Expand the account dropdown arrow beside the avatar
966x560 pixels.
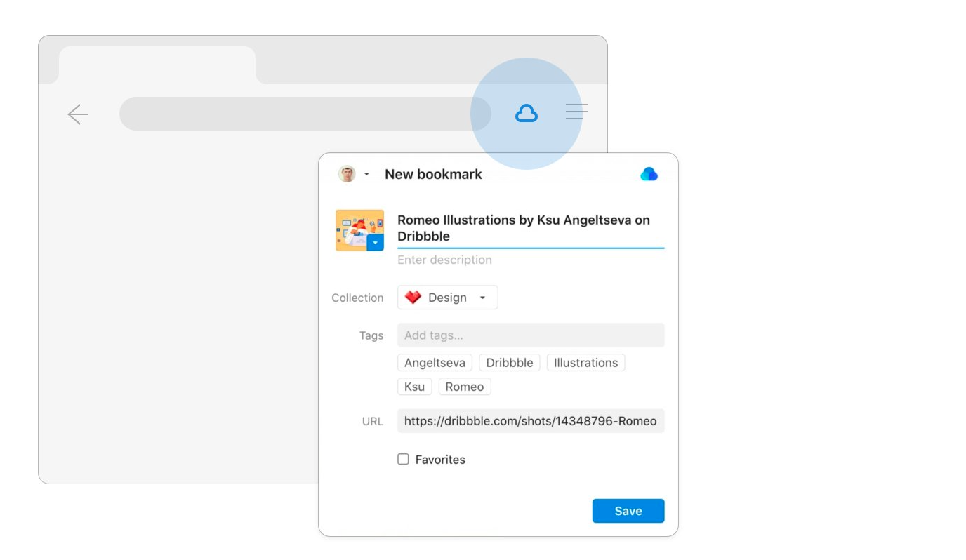[366, 174]
